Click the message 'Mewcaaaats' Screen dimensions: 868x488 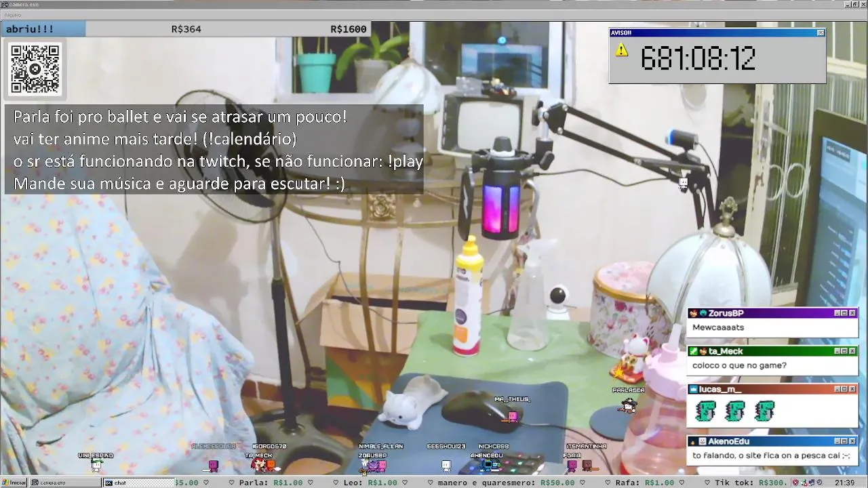point(718,327)
